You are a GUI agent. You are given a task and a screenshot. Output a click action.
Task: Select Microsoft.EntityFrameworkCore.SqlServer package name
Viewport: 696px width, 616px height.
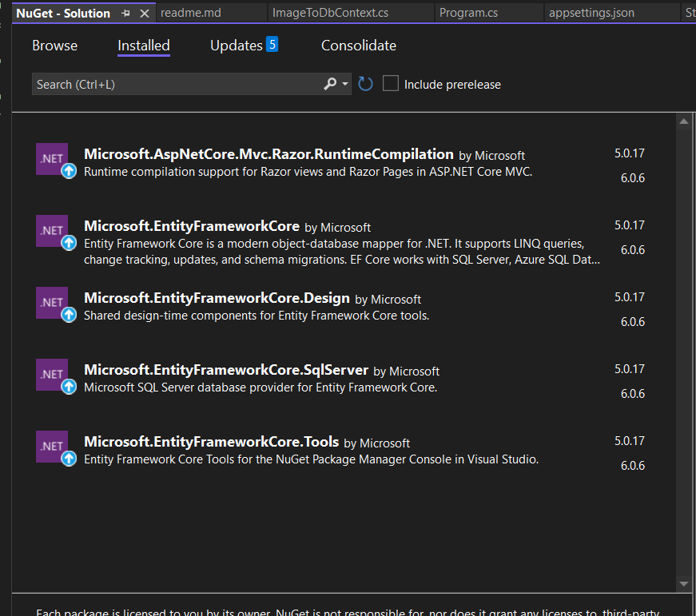click(x=226, y=370)
